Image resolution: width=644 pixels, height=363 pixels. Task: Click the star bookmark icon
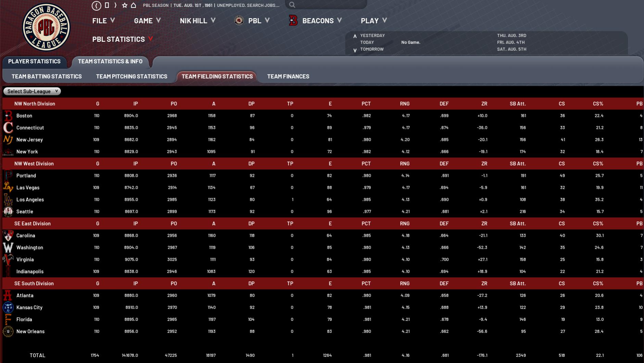125,5
